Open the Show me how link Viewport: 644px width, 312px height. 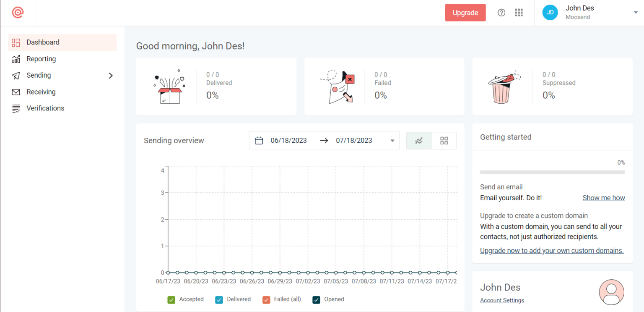(x=604, y=197)
